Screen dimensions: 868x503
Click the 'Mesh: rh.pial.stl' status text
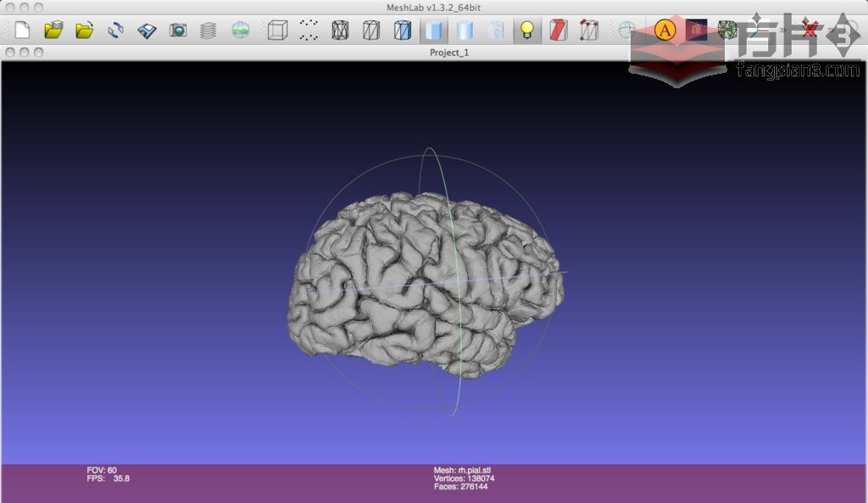(x=462, y=470)
